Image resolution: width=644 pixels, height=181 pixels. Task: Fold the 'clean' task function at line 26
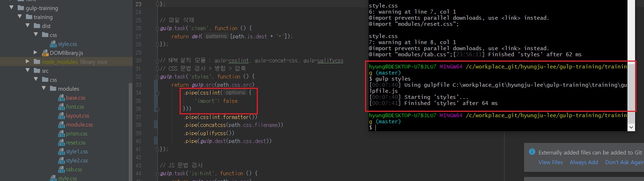pyautogui.click(x=157, y=28)
